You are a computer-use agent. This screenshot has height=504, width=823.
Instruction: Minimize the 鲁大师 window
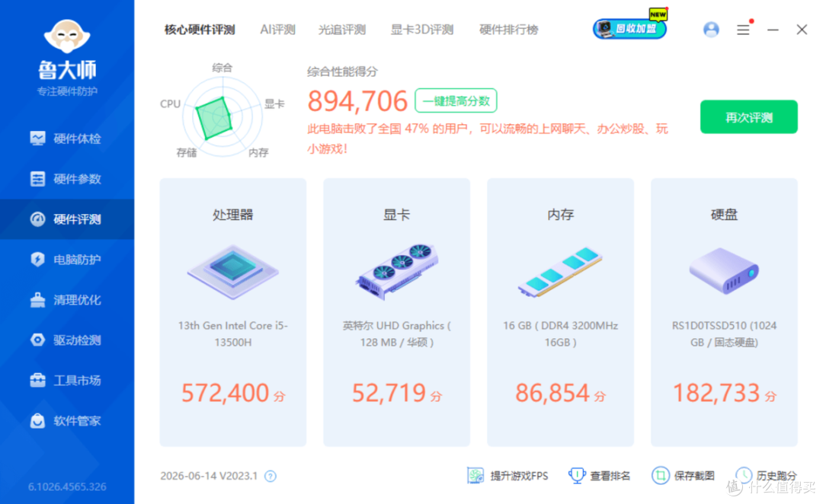pyautogui.click(x=773, y=30)
